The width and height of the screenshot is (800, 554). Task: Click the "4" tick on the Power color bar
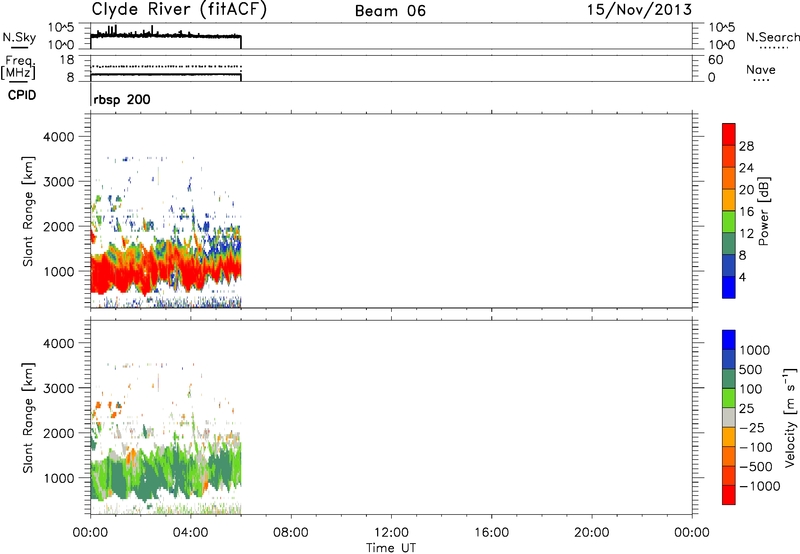(742, 278)
